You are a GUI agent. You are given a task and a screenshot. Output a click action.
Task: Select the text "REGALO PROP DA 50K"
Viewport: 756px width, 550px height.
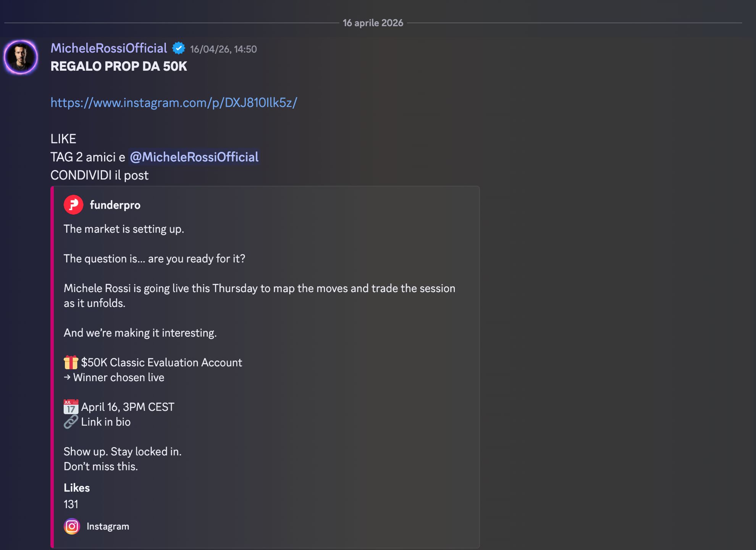119,66
